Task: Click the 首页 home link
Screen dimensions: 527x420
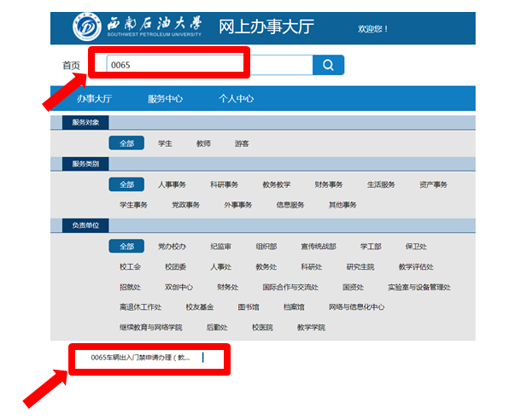Action: click(71, 66)
